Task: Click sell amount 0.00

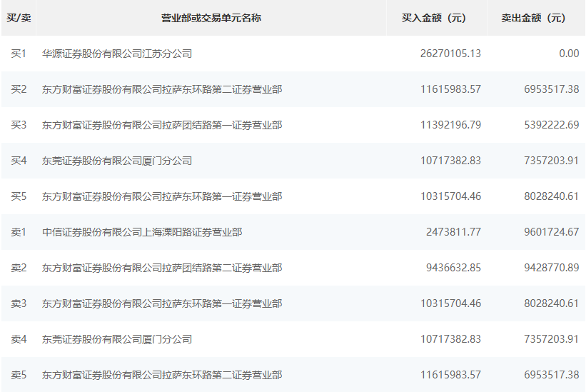Action: [x=569, y=54]
